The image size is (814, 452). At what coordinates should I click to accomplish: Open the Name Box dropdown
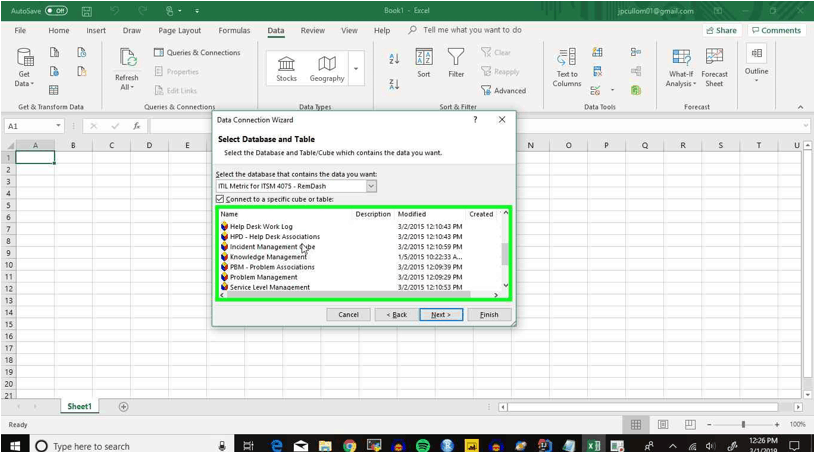pyautogui.click(x=58, y=126)
